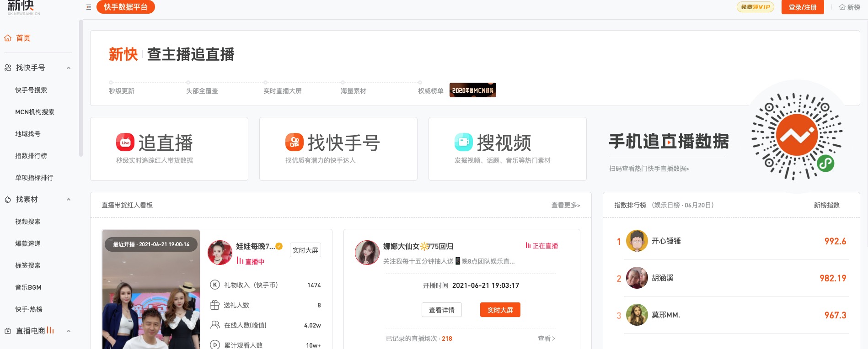Click 权威榜单 feature label
Image resolution: width=868 pixels, height=349 pixels.
click(431, 91)
